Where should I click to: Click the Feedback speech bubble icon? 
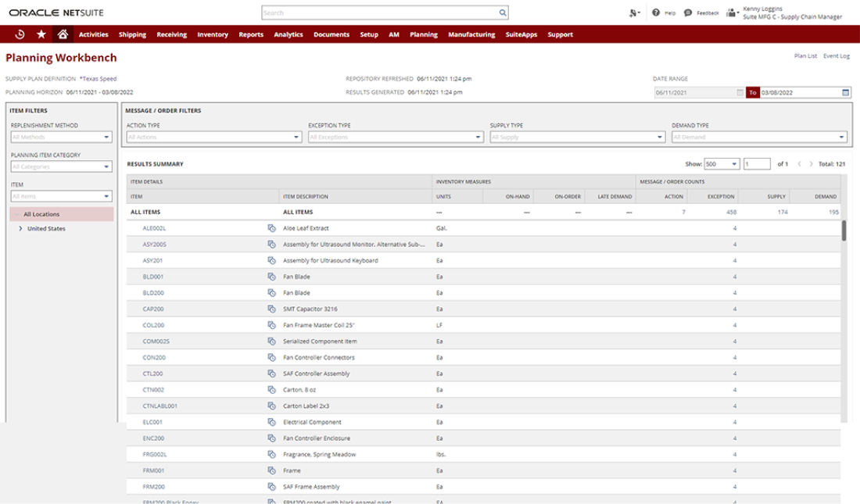(687, 13)
